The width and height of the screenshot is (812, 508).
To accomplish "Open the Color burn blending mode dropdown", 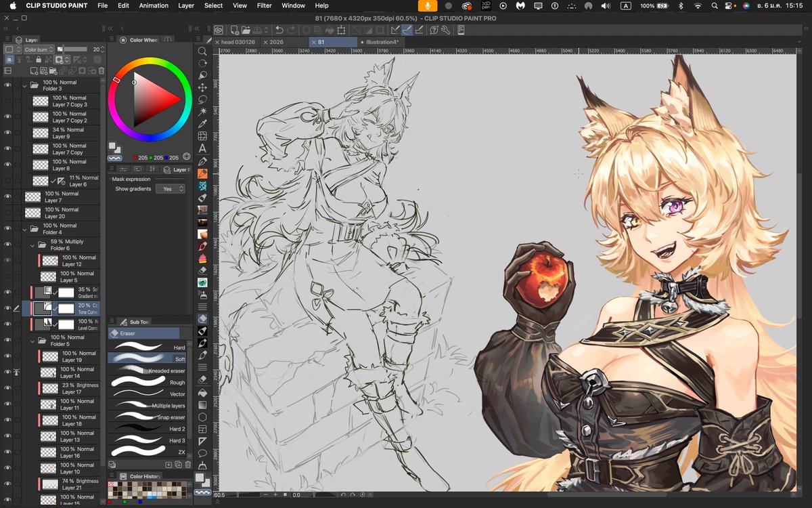I will pos(38,49).
